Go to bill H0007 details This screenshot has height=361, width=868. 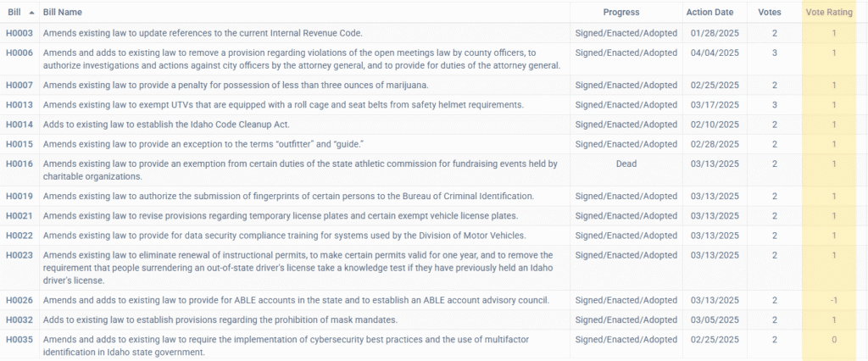19,86
